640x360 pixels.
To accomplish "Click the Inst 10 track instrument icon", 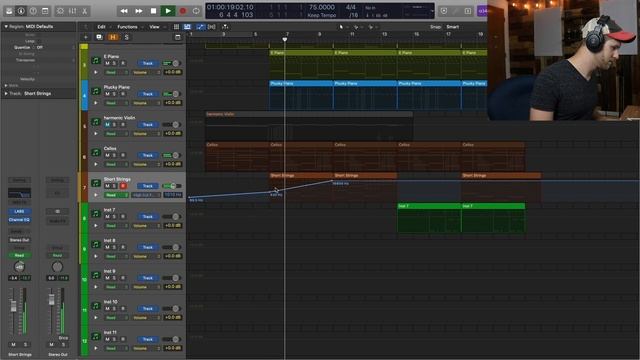I will pos(96,305).
